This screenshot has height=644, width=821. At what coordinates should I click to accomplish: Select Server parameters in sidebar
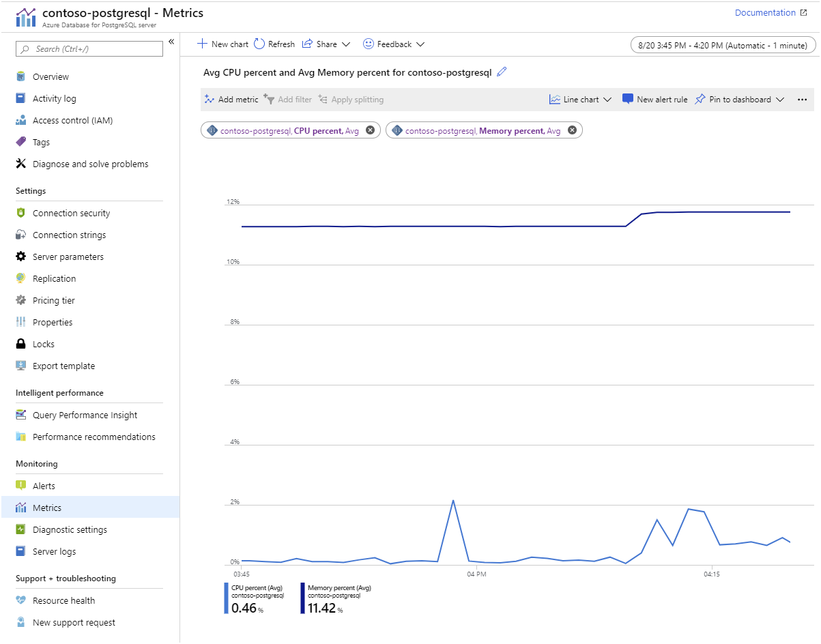coord(68,257)
